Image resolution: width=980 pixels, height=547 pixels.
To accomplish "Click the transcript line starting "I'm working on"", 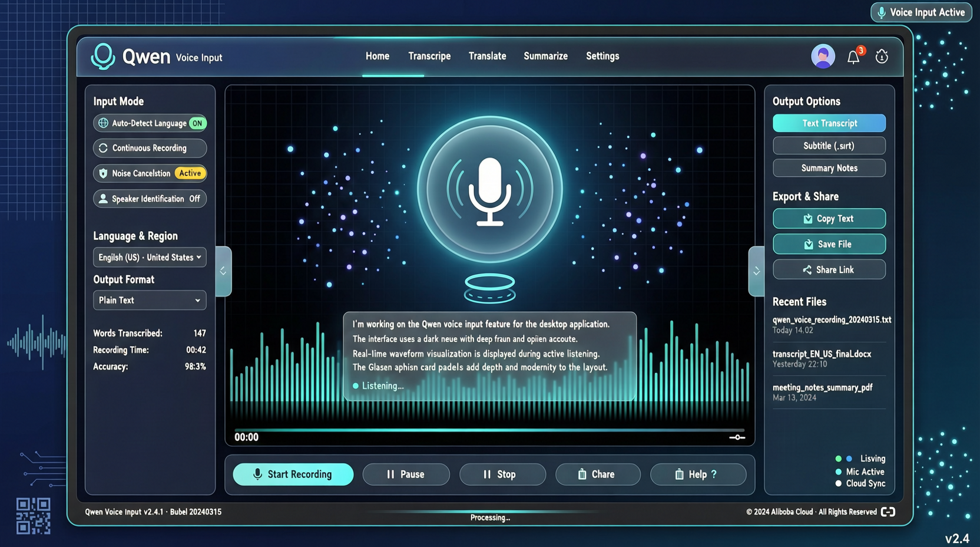I will [x=481, y=324].
